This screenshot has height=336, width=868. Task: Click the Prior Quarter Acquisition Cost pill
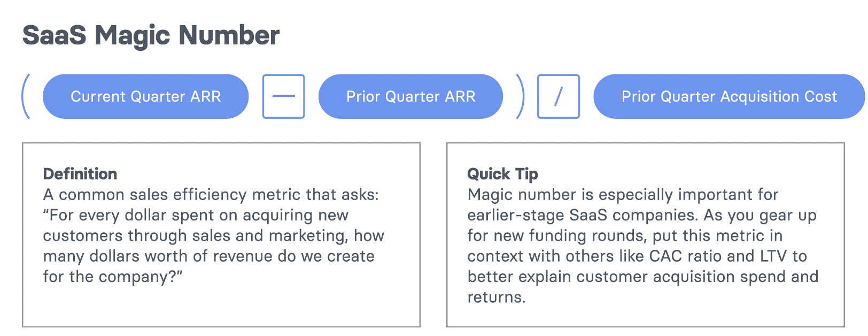tap(729, 96)
